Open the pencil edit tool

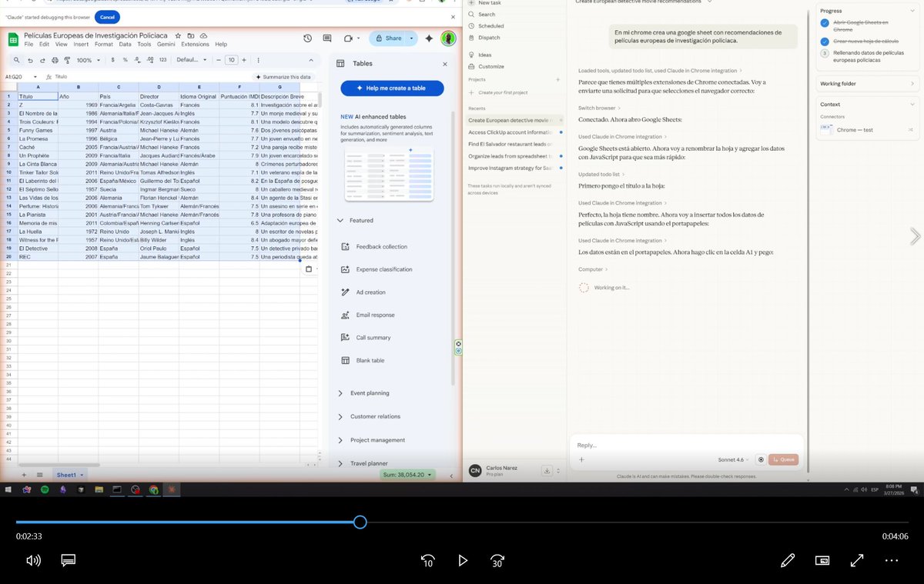pyautogui.click(x=788, y=561)
